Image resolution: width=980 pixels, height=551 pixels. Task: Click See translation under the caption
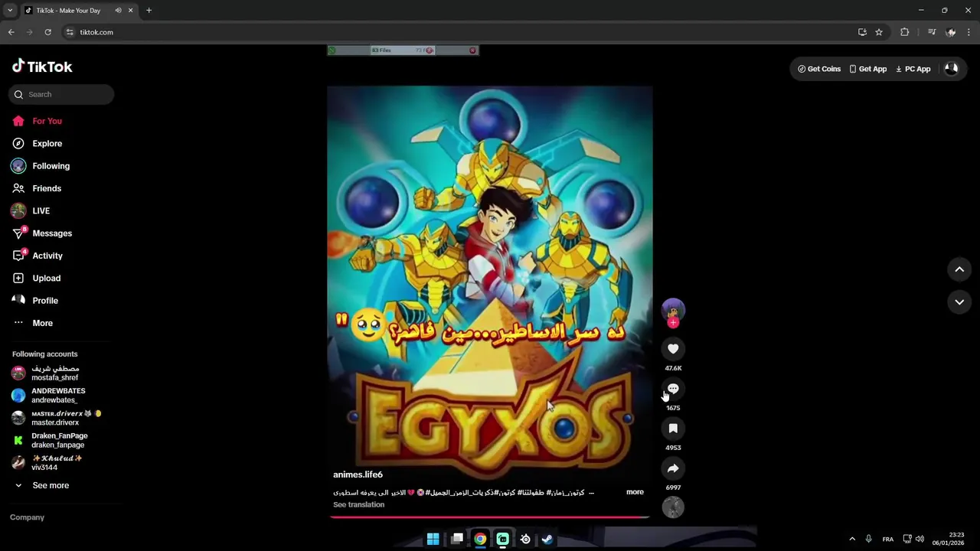pos(358,505)
